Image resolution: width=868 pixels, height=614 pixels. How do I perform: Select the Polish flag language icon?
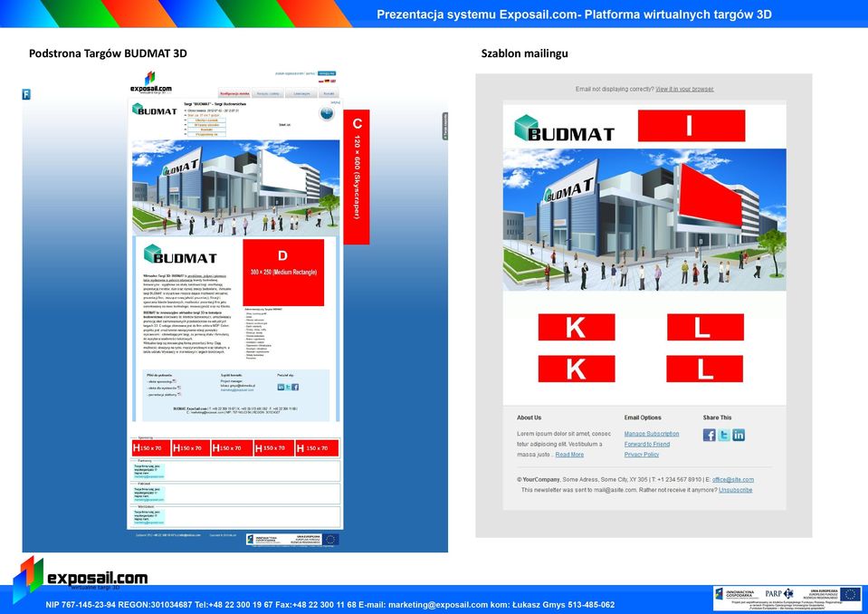(x=321, y=81)
